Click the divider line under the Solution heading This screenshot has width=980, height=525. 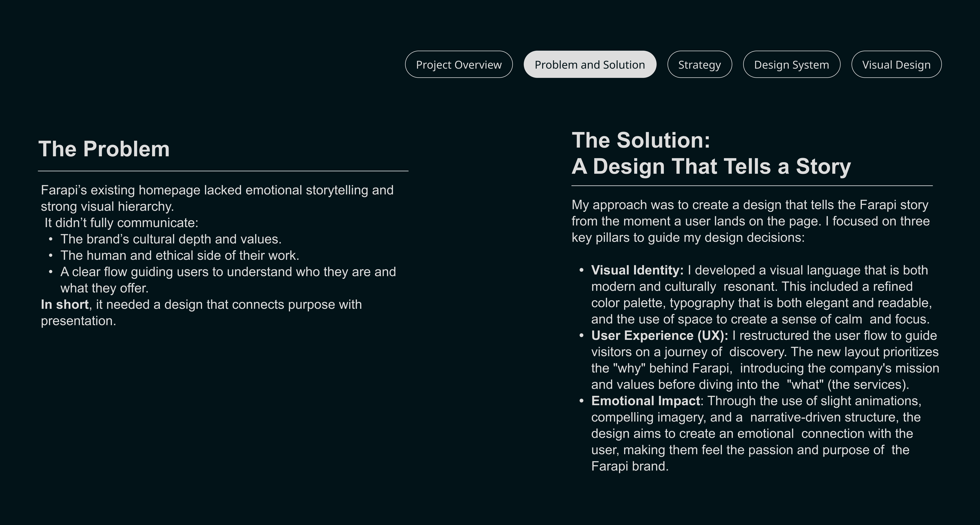(x=752, y=186)
